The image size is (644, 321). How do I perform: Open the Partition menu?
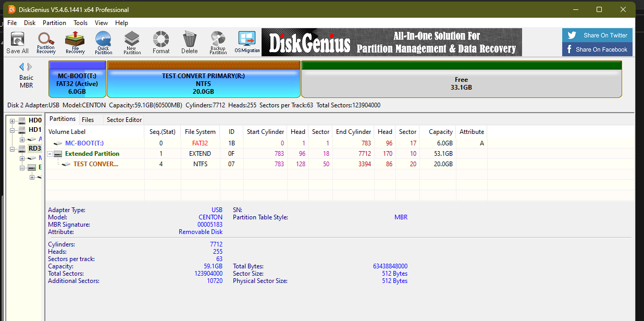click(54, 23)
